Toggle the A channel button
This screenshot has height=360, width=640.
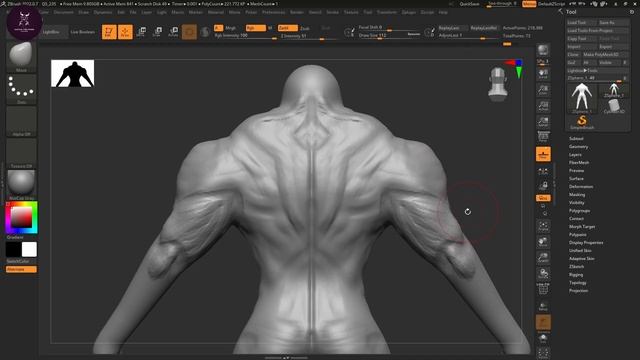pos(218,28)
